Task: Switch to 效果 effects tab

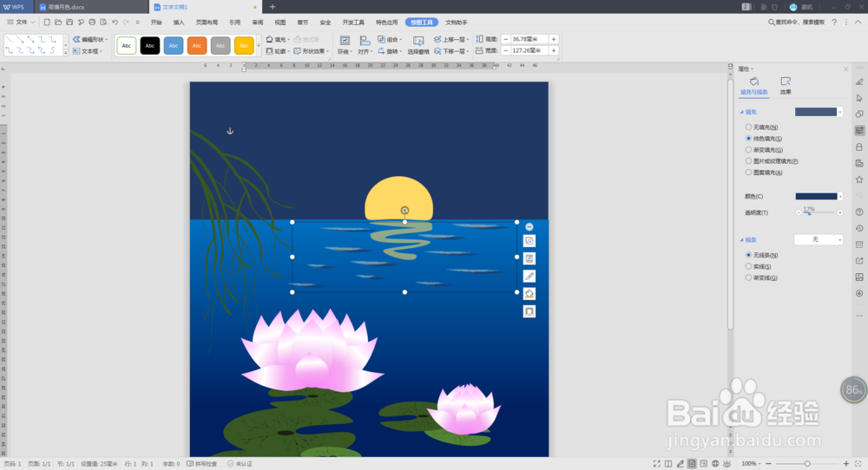Action: click(x=786, y=86)
